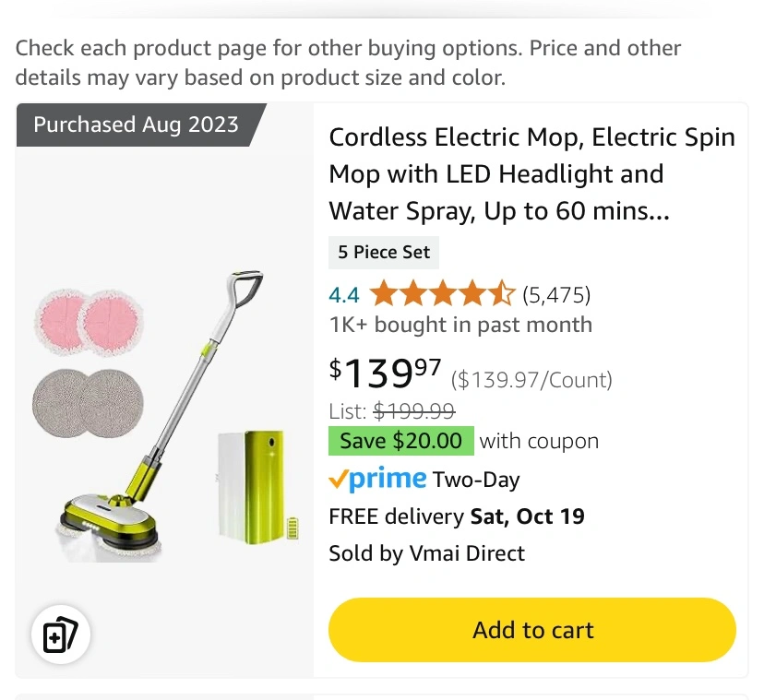Select the 5 Piece Set label
This screenshot has width=764, height=700.
[x=384, y=252]
